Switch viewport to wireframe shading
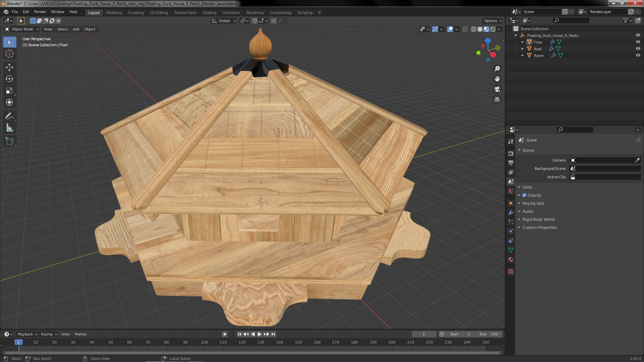Screen dimensions: 644x362 473,29
